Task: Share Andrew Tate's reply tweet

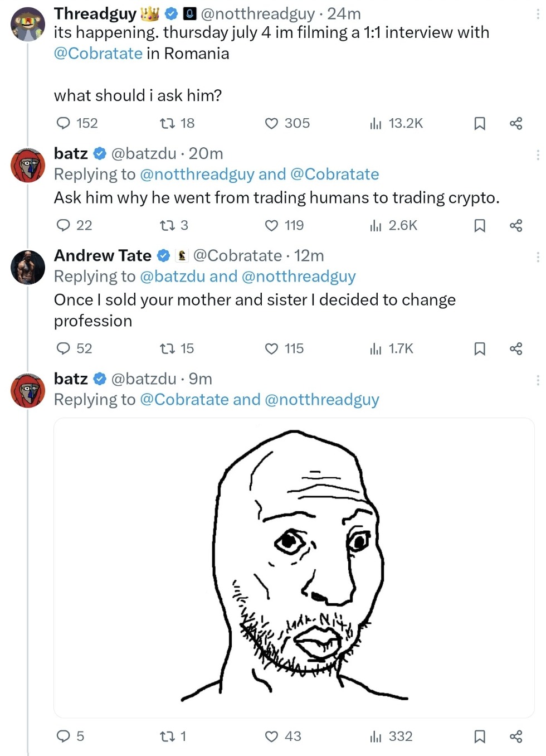Action: [516, 348]
